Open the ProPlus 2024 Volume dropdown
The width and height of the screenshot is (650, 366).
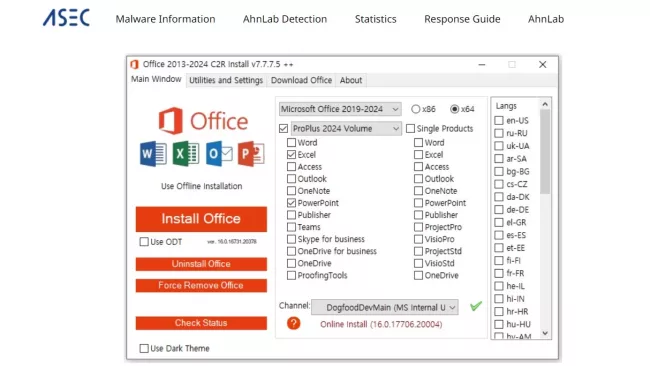346,129
